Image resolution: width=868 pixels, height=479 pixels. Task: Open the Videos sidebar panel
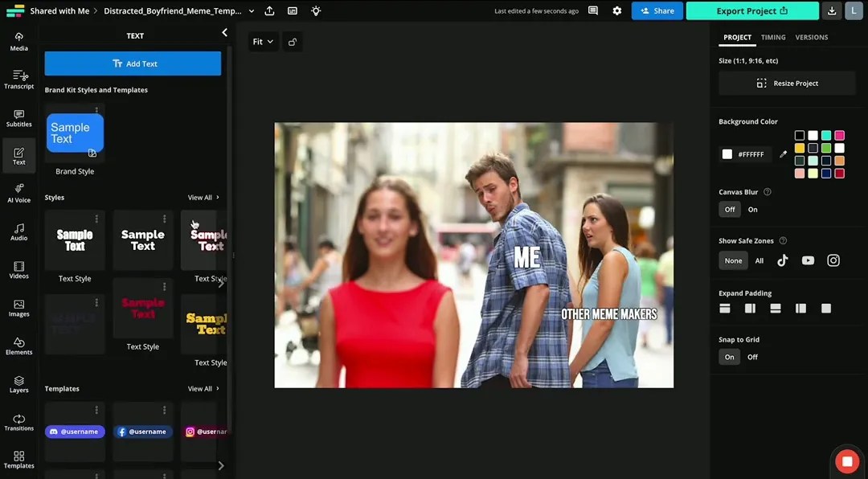pos(18,270)
